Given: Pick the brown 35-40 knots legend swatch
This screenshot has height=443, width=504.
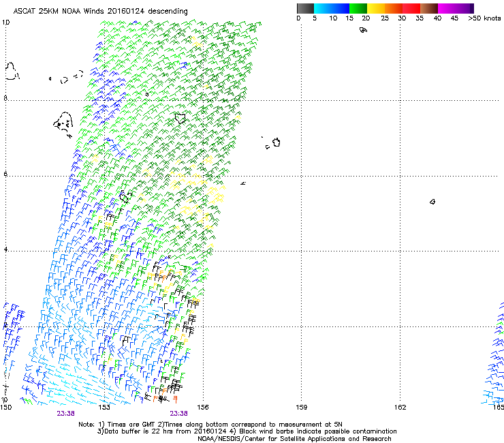Looking at the screenshot, I should point(429,8).
